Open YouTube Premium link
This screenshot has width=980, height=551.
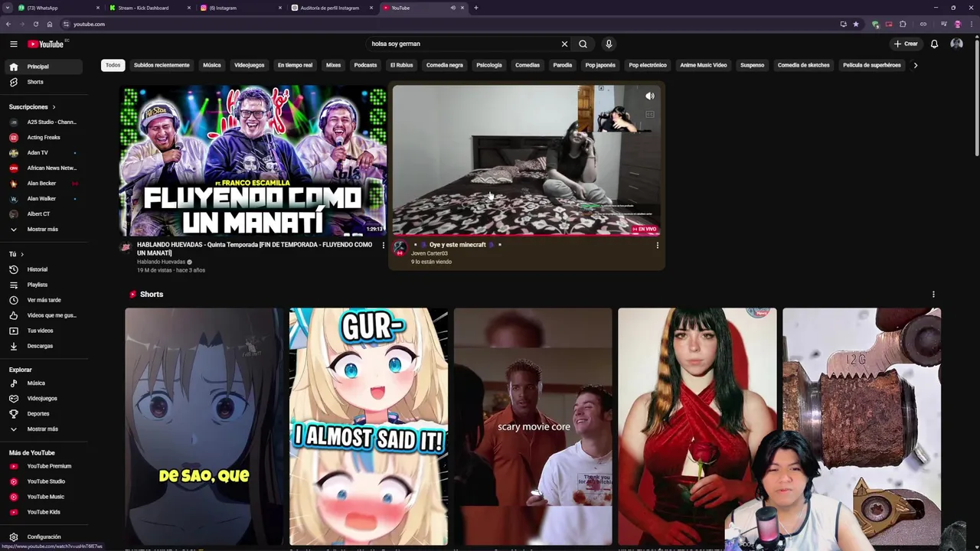click(x=42, y=466)
